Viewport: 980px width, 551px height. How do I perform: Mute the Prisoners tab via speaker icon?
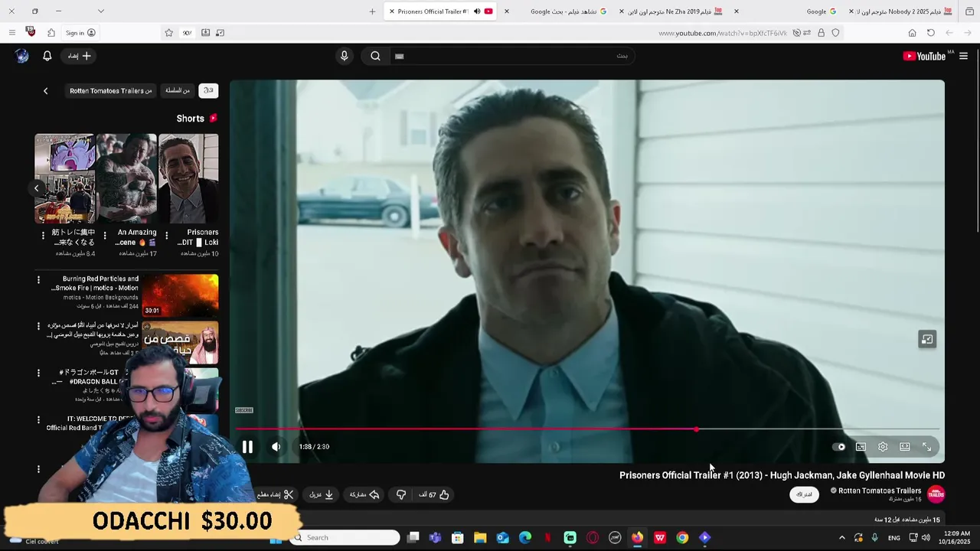coord(477,11)
